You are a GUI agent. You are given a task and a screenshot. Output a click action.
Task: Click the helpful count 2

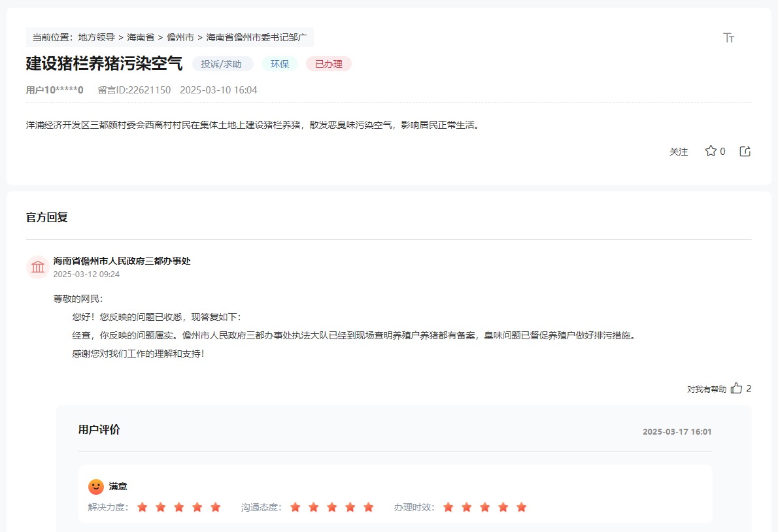(749, 389)
